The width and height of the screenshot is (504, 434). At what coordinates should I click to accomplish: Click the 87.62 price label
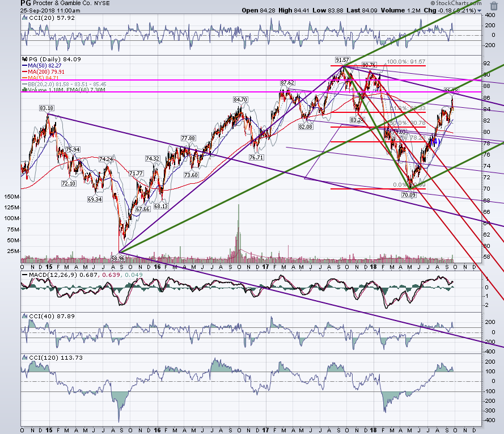point(287,83)
